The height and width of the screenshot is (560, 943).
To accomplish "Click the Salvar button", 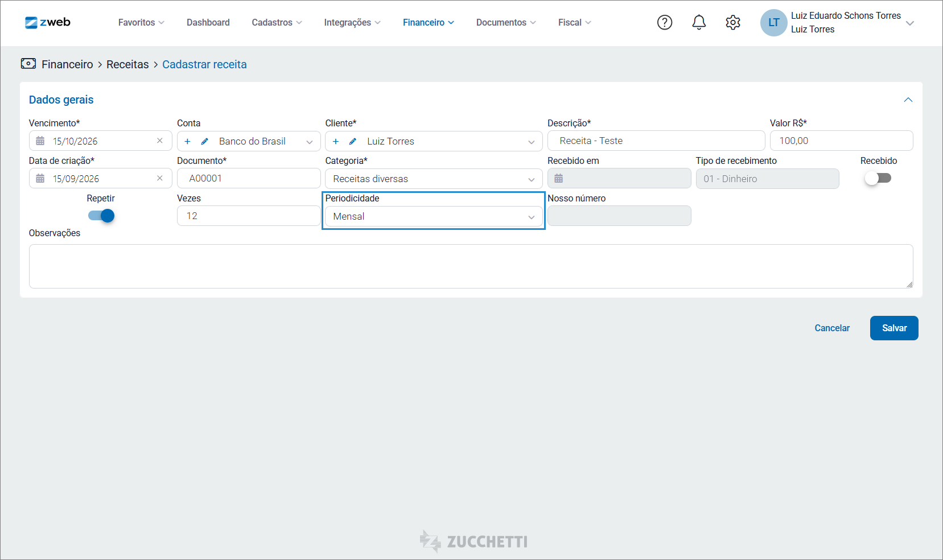I will click(894, 328).
